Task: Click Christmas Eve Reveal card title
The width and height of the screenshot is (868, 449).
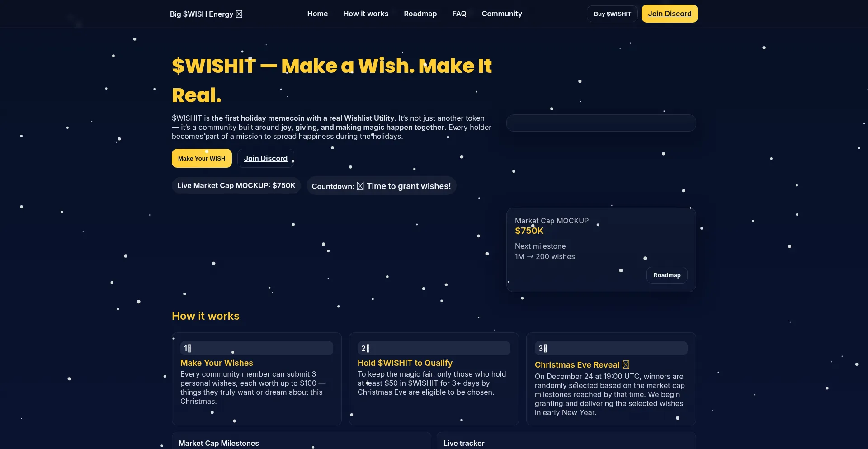Action: click(582, 364)
